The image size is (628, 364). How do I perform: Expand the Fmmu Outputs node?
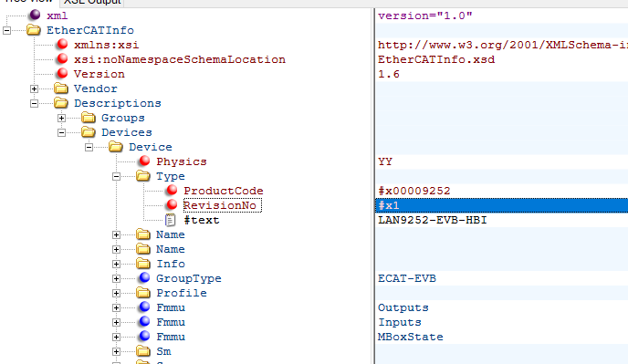(x=116, y=308)
